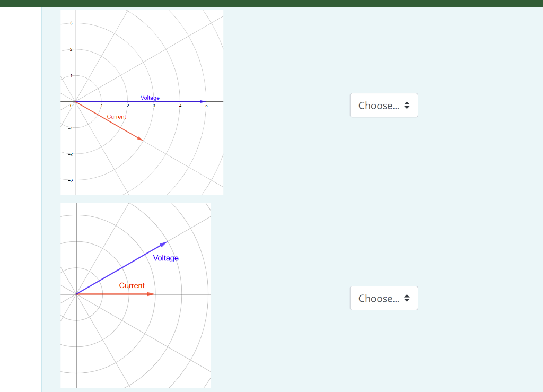The image size is (543, 392).
Task: Open the first Choose... dropdown
Action: click(x=383, y=105)
